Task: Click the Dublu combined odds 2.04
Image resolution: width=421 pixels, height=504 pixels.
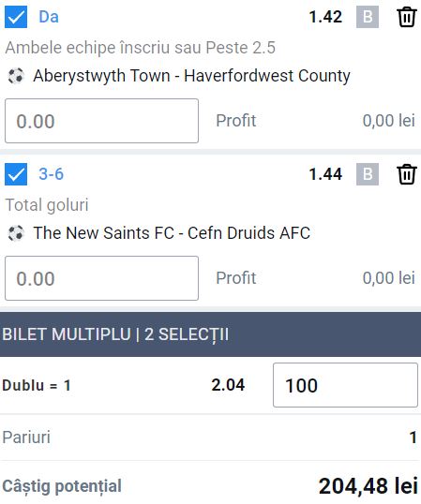Action: pyautogui.click(x=228, y=385)
